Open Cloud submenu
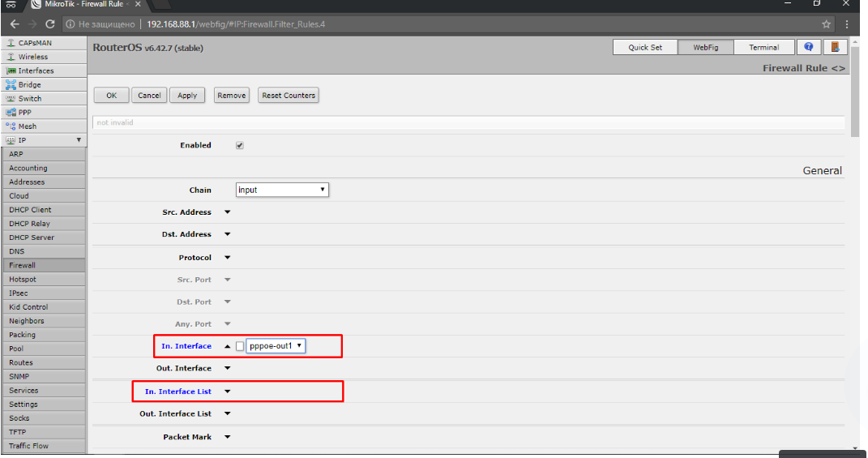Screen dimensions: 868x458 coord(44,195)
